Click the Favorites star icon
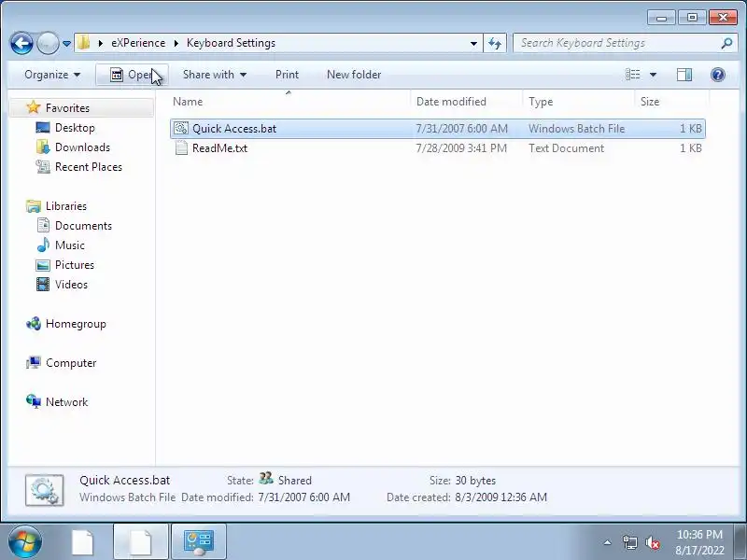747x560 pixels. coord(34,107)
